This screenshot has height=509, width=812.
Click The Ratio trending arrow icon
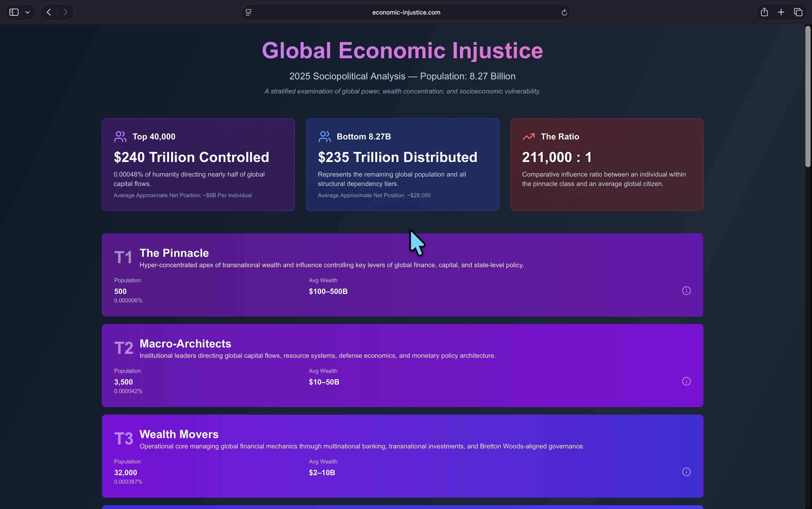(528, 137)
